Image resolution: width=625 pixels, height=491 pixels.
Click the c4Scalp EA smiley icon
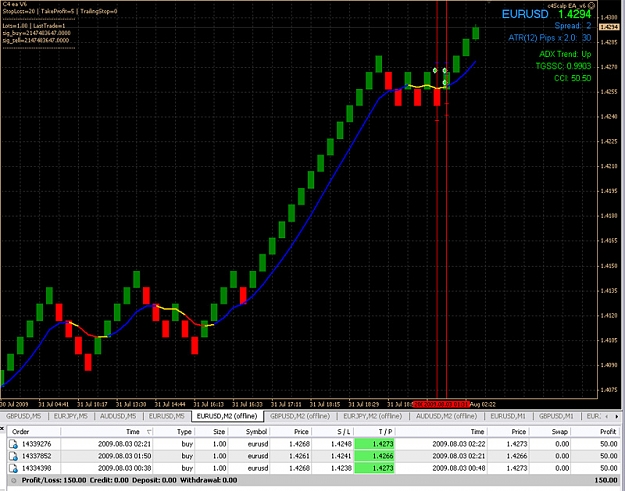(x=592, y=6)
